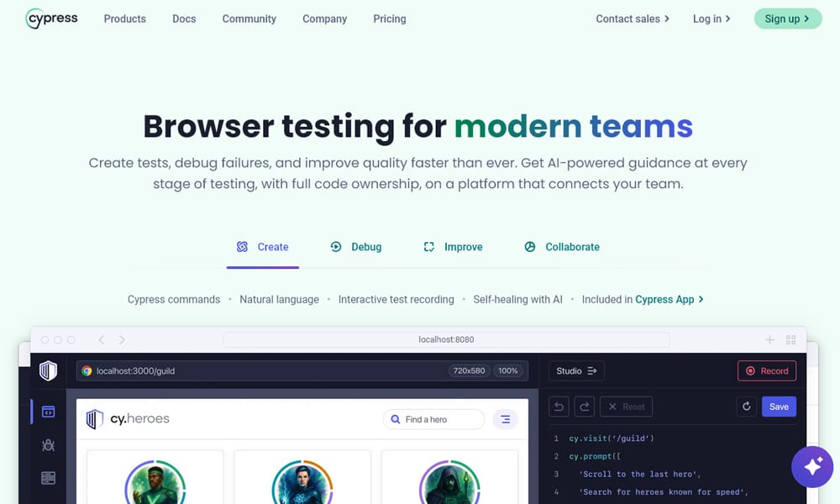Click Contact sales link

pyautogui.click(x=633, y=18)
